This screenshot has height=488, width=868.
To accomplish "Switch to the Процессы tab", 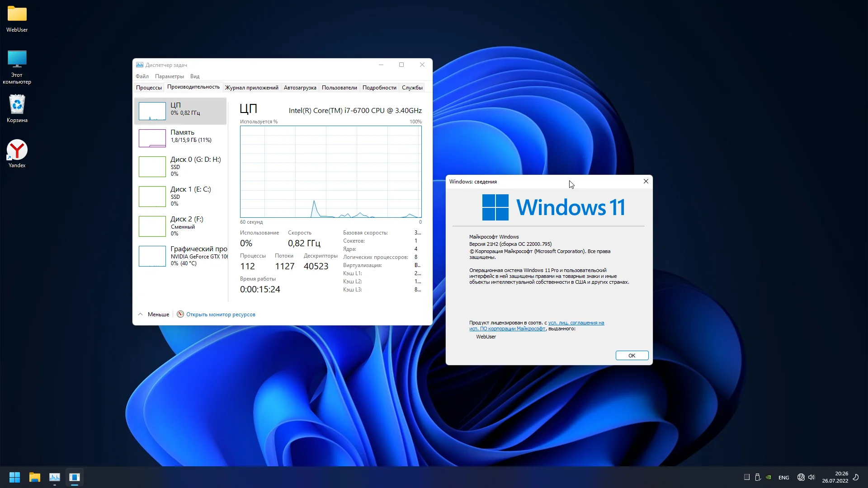I will [149, 88].
